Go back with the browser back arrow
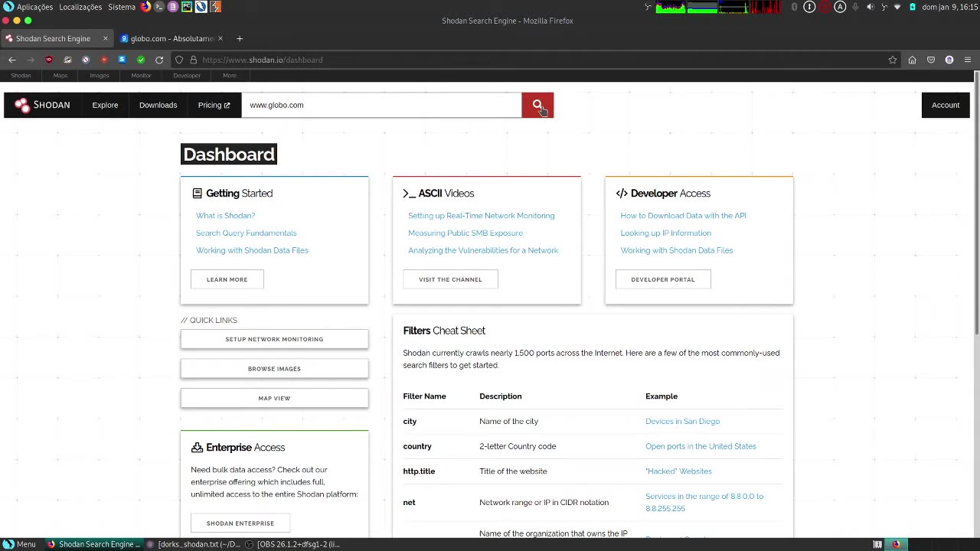 pos(12,60)
